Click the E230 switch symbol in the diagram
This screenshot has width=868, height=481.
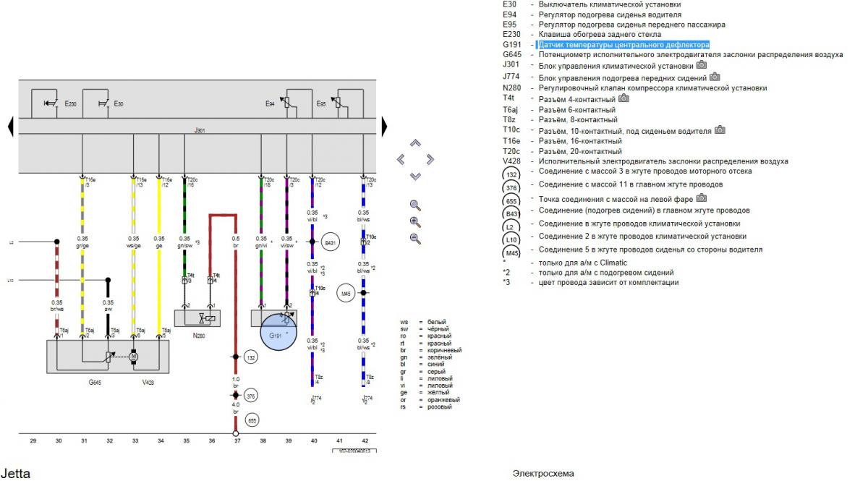53,104
